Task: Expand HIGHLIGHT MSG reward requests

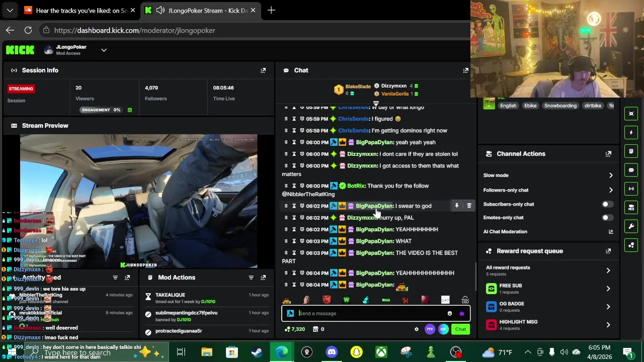Action: 608,325
